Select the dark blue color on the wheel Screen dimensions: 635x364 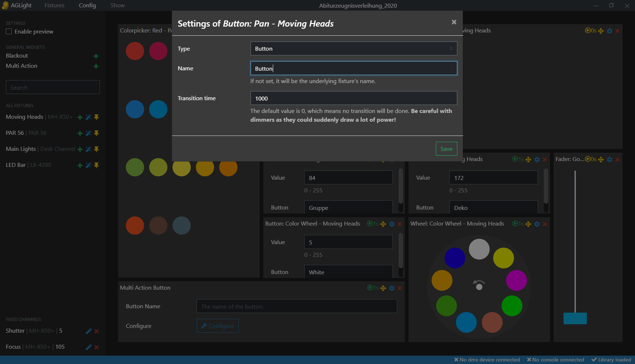455,258
